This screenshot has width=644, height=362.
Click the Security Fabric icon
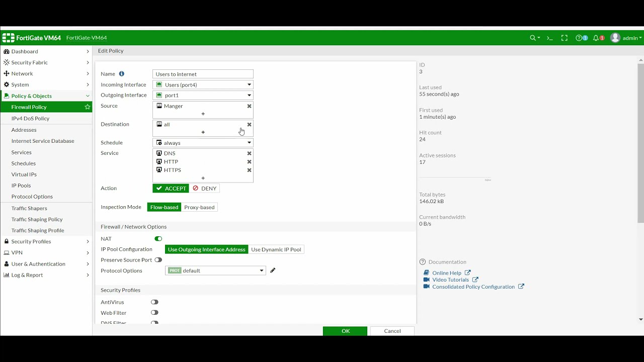pyautogui.click(x=7, y=62)
